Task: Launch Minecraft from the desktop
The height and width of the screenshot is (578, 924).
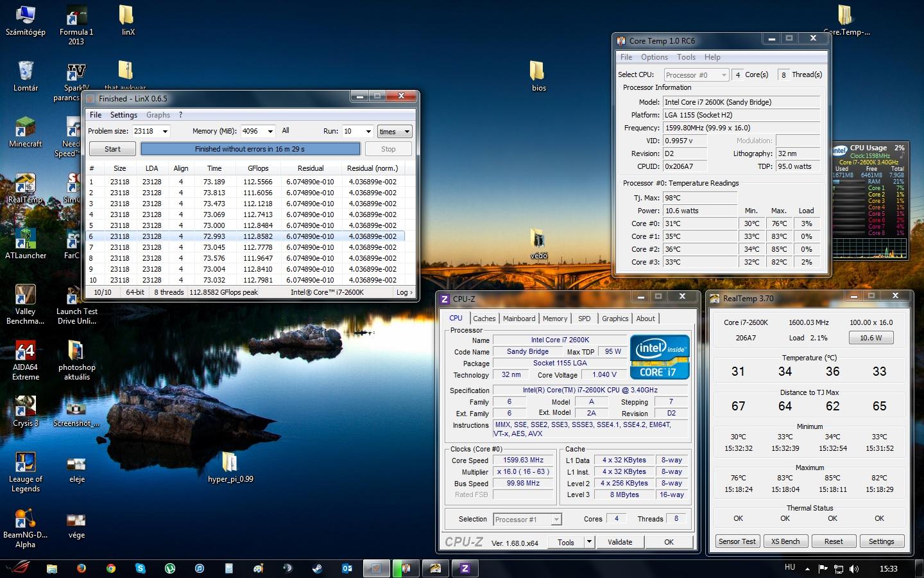Action: click(x=26, y=132)
